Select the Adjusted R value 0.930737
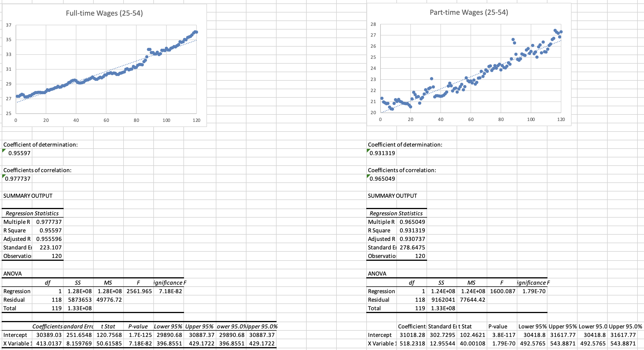This screenshot has height=350, width=644. 411,239
